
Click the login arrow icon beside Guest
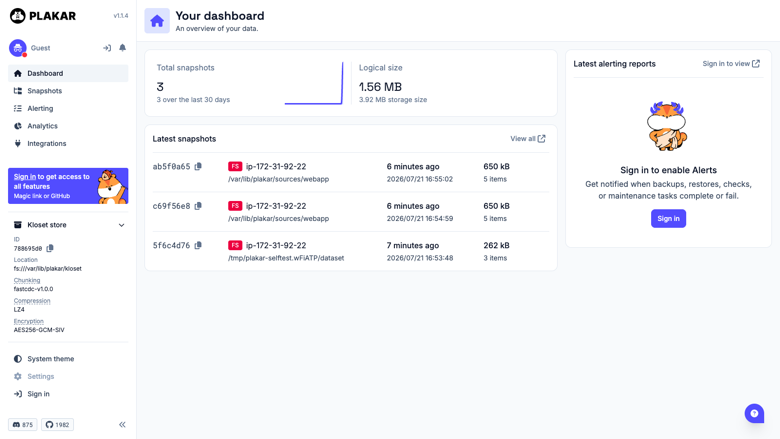pos(106,48)
